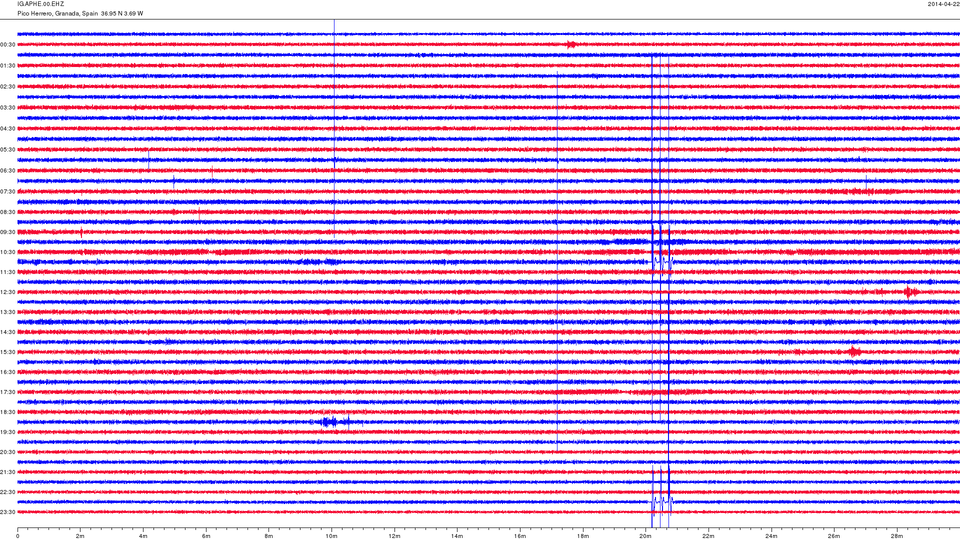Select the 21:30 time label
The image size is (960, 540).
pyautogui.click(x=8, y=472)
